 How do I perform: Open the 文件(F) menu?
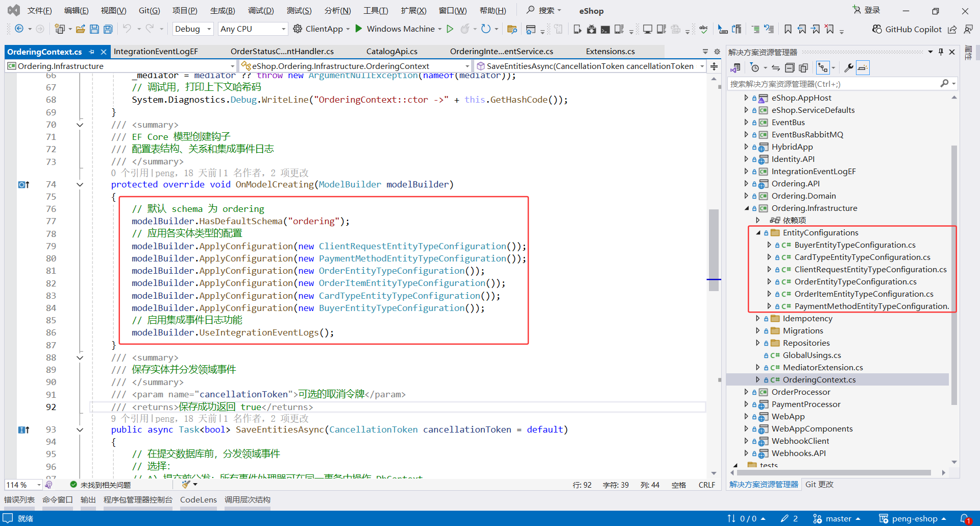39,11
